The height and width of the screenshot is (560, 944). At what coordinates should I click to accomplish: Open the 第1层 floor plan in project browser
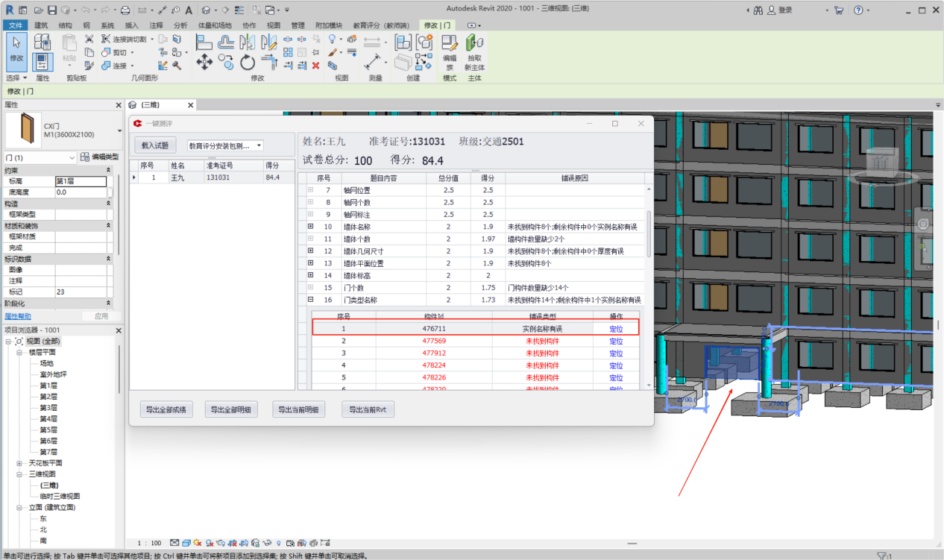click(x=48, y=386)
